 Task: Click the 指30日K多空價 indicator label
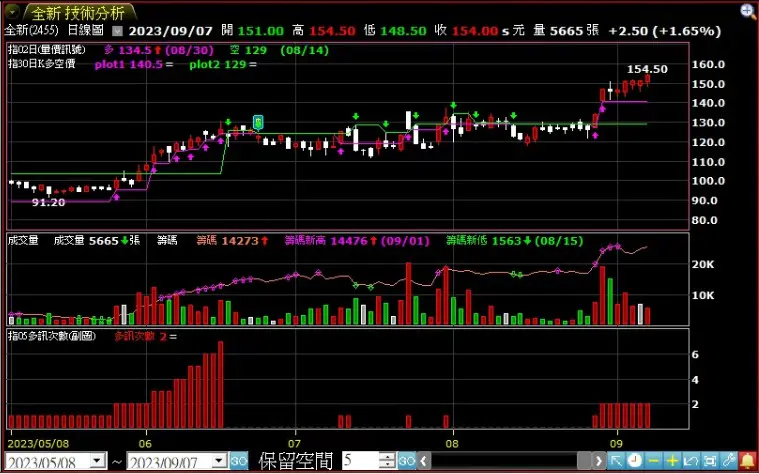coord(42,64)
